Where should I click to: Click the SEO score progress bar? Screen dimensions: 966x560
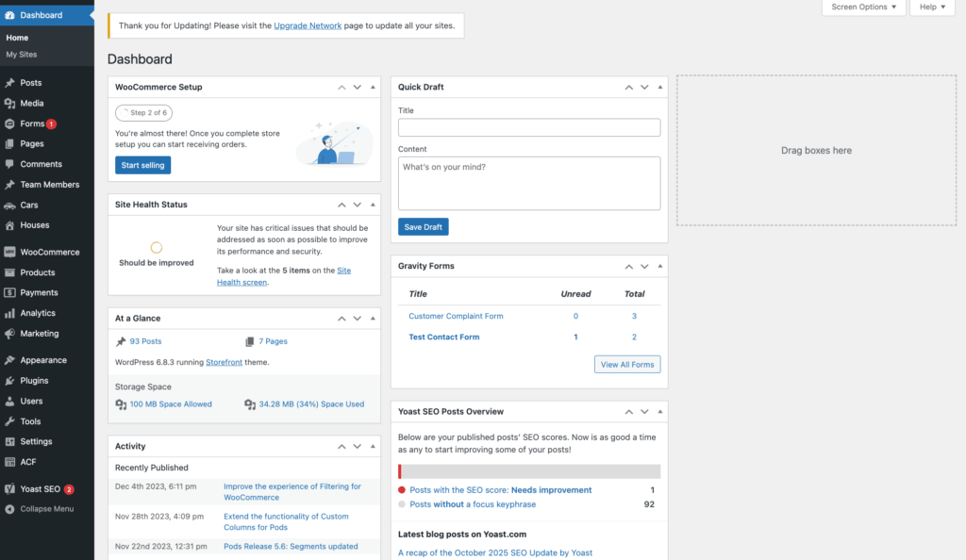click(x=528, y=470)
